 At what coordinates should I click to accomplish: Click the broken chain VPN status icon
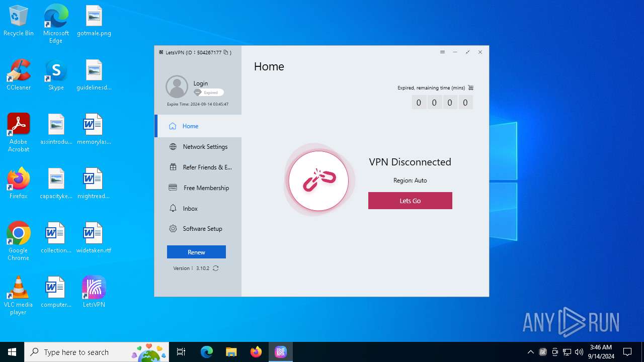coord(318,180)
